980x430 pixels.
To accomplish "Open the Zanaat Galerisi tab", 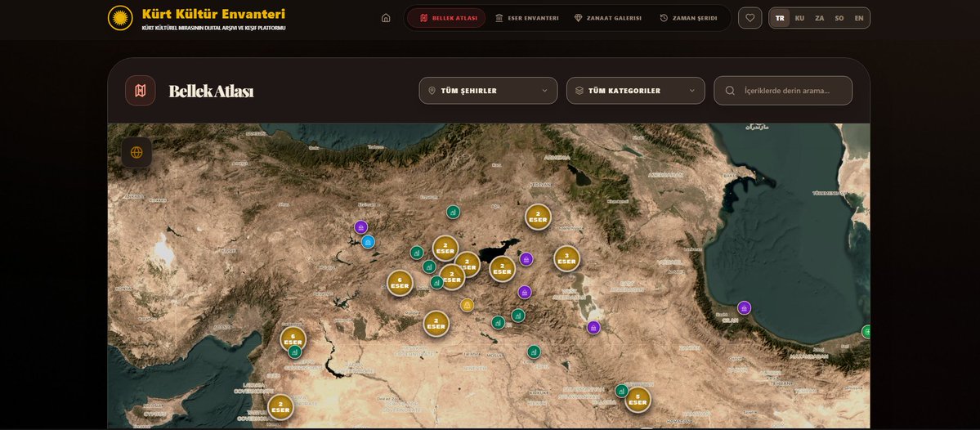I will [608, 18].
